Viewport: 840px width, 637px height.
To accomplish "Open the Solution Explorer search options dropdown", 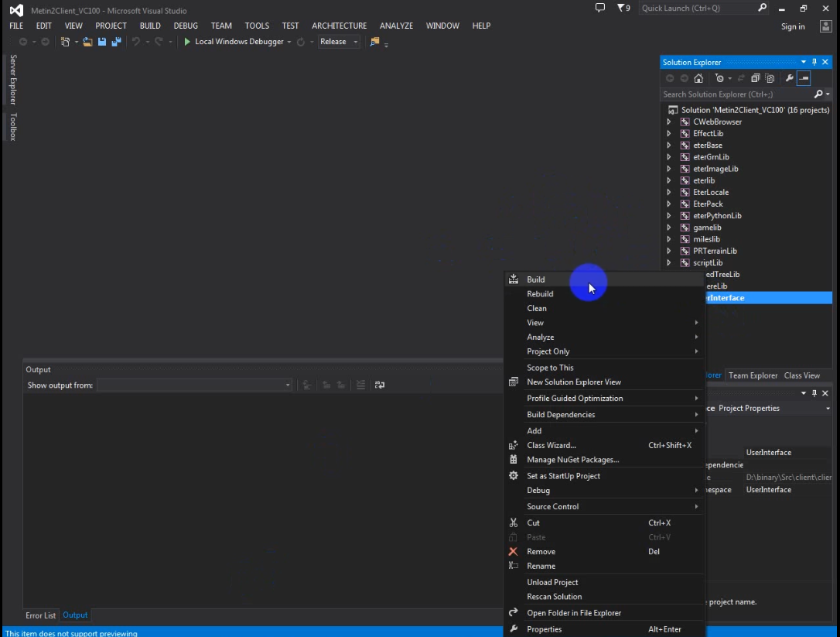I will click(x=828, y=94).
